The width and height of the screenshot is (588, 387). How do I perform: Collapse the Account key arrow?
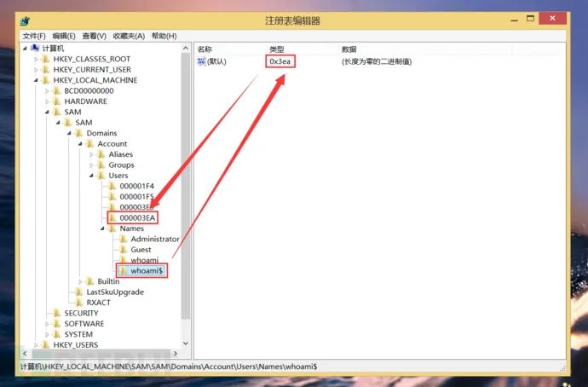80,143
